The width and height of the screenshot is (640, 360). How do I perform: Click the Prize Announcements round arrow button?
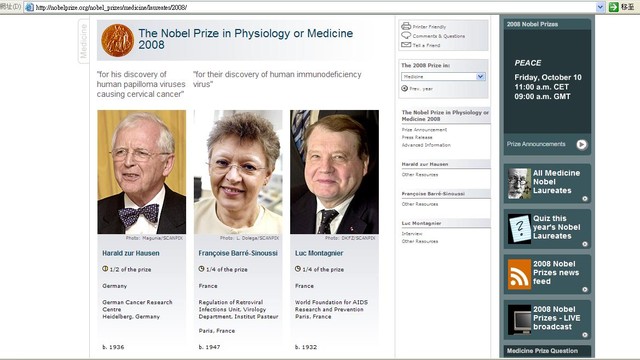pyautogui.click(x=582, y=144)
